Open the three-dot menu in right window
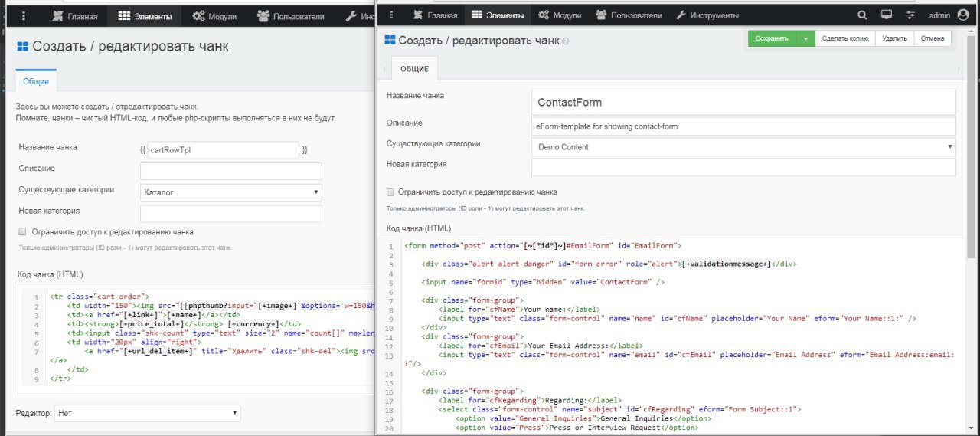The image size is (980, 436). point(391,15)
